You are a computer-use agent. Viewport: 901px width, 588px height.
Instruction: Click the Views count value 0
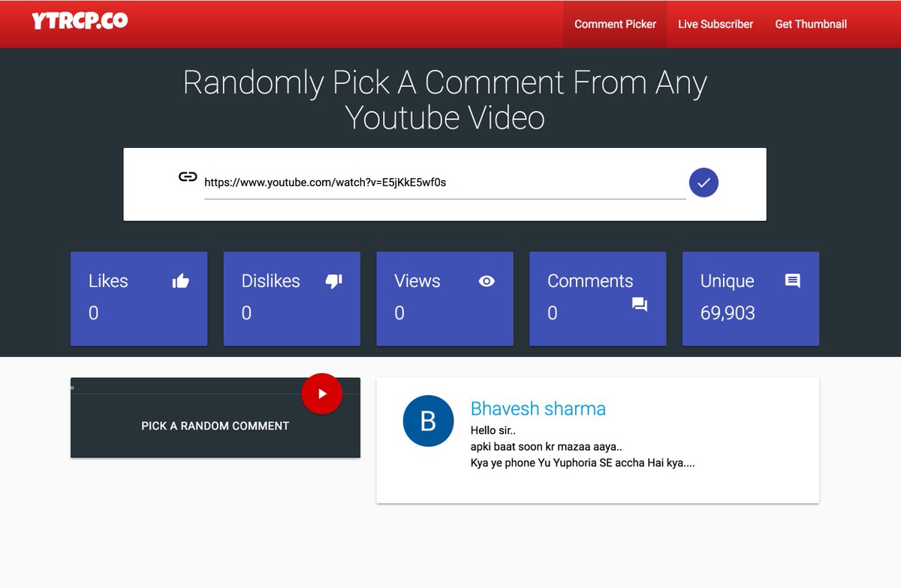(399, 313)
